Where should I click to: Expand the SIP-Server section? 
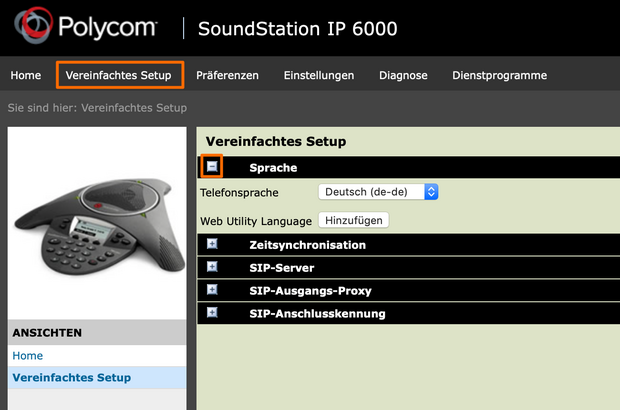point(212,267)
